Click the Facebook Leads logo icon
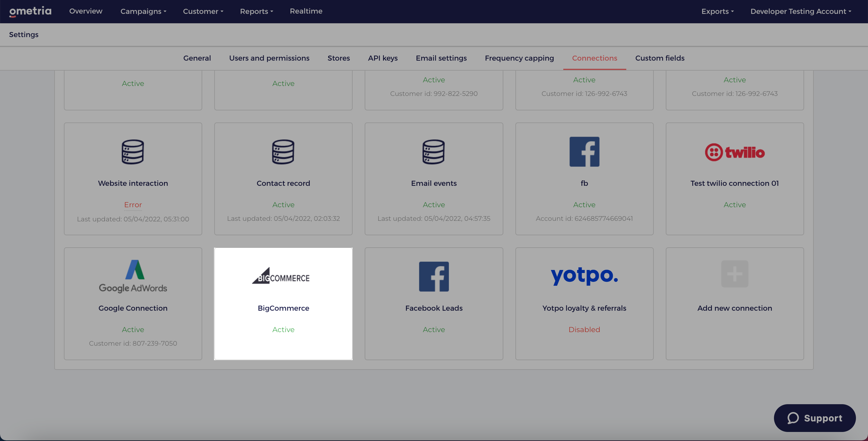Image resolution: width=868 pixels, height=441 pixels. 434,277
